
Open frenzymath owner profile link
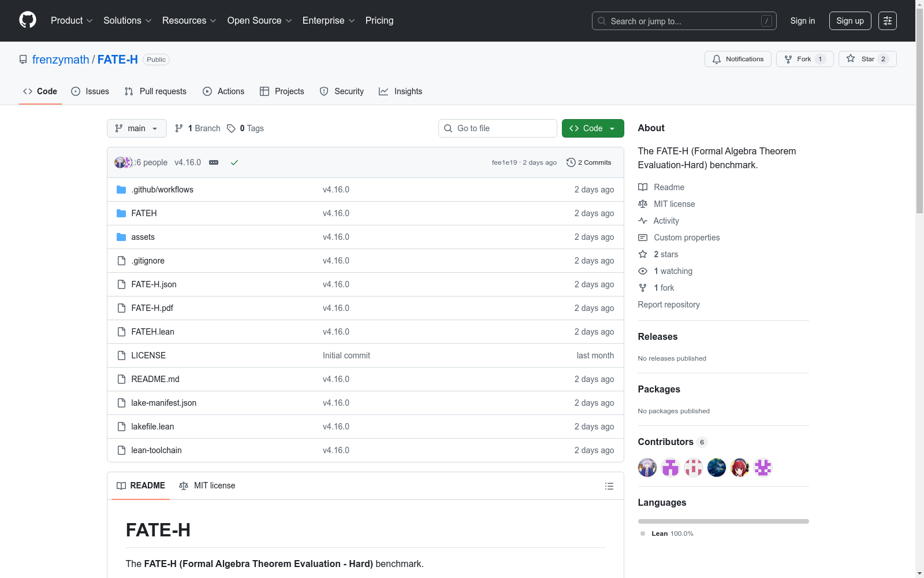click(61, 60)
